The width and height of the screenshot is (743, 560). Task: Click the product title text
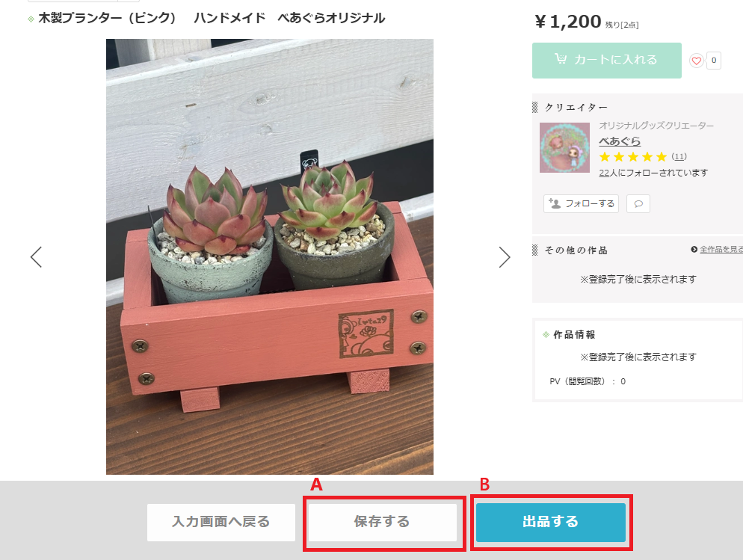click(x=212, y=18)
